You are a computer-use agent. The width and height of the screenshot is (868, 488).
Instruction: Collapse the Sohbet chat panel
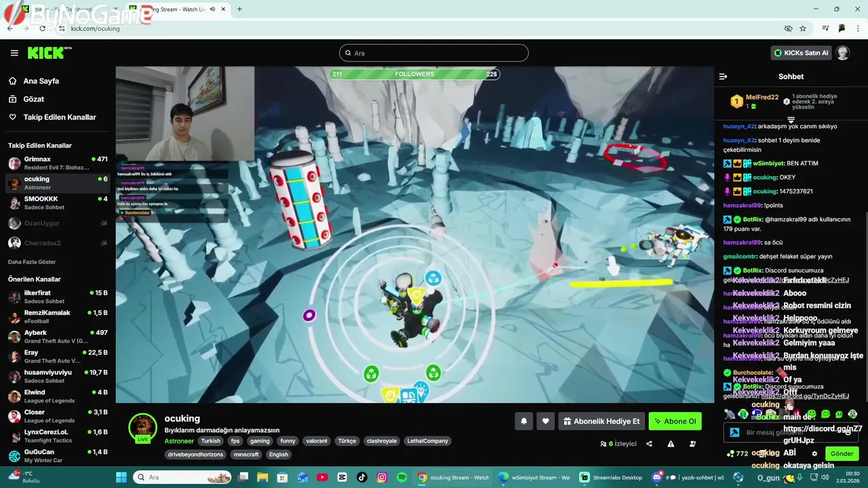(723, 77)
